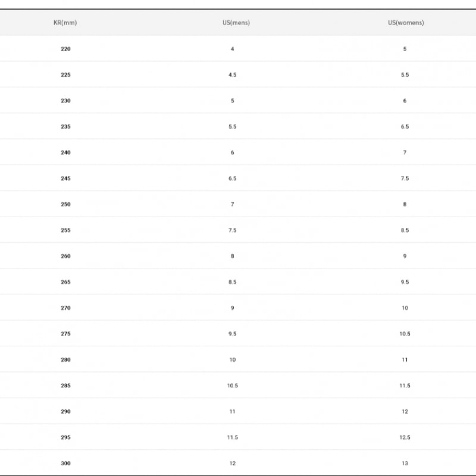
Task: Select the 265 KR size cell
Action: [65, 282]
